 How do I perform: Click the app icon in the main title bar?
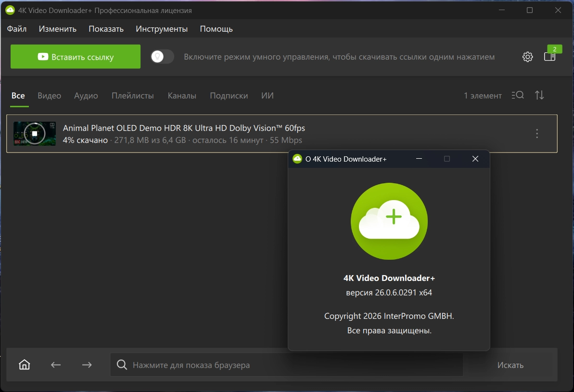(x=10, y=10)
